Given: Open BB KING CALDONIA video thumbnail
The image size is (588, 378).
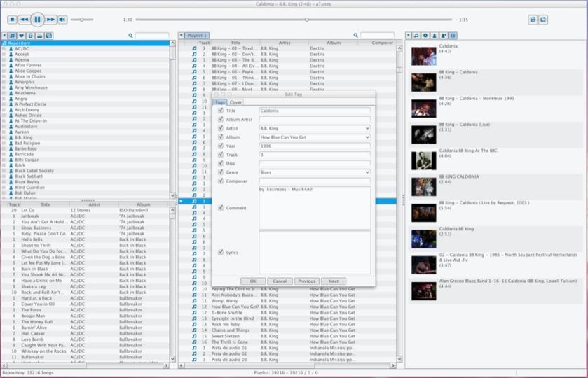Looking at the screenshot, I should [x=423, y=187].
